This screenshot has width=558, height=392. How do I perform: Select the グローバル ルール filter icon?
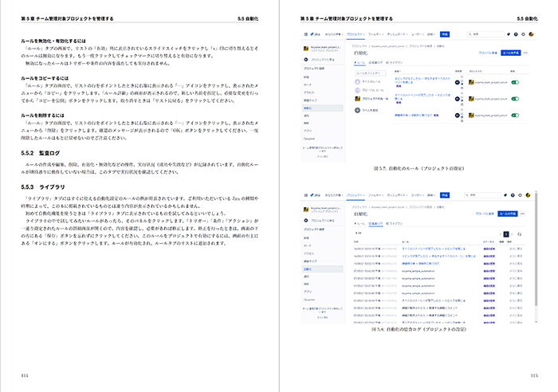[357, 90]
